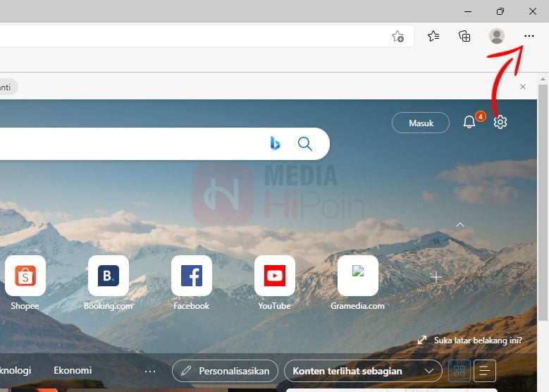Screen dimensions: 549x392
Task: Click the vertical scrollbar thumb
Action: [543, 202]
